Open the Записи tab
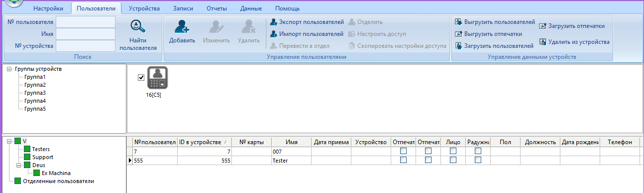This screenshot has width=644, height=193. click(x=183, y=8)
